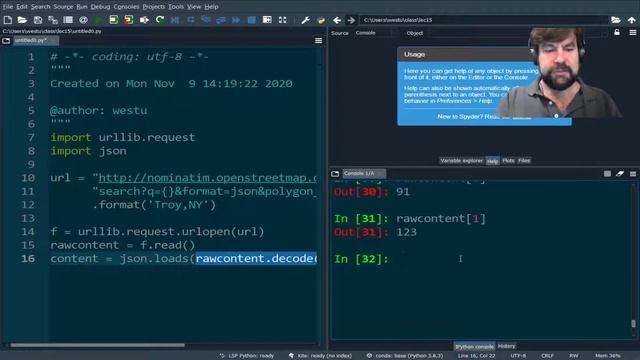This screenshot has width=640, height=360.
Task: Open the Debug menu
Action: (100, 7)
